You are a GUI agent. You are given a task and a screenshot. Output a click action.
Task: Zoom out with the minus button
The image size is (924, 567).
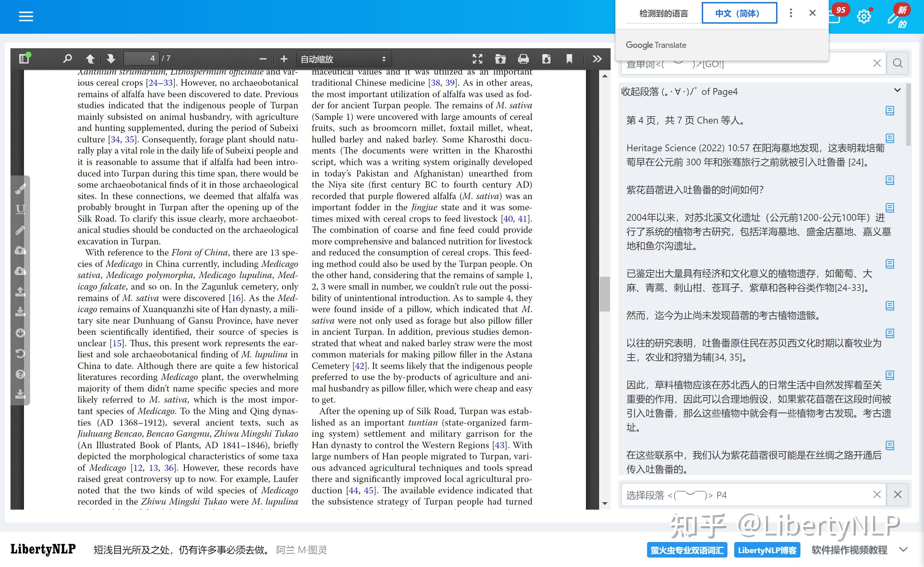[263, 59]
